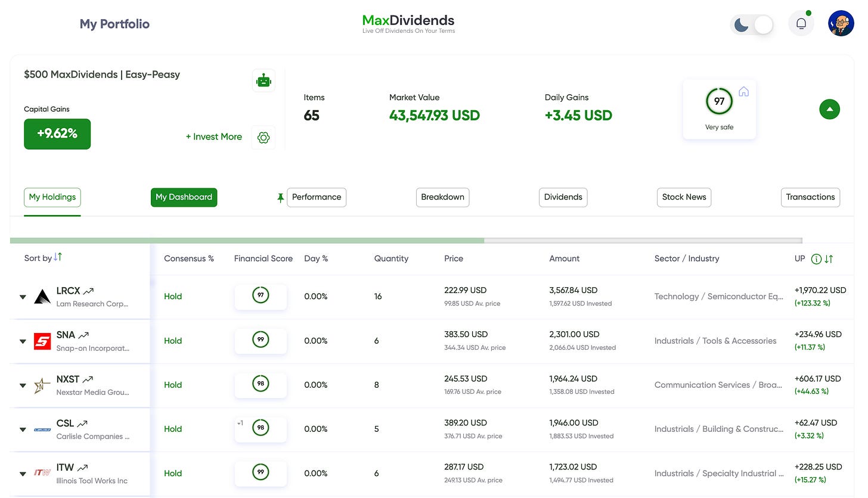Click NXST financial score 98 circle
This screenshot has width=868, height=498.
[x=261, y=384]
